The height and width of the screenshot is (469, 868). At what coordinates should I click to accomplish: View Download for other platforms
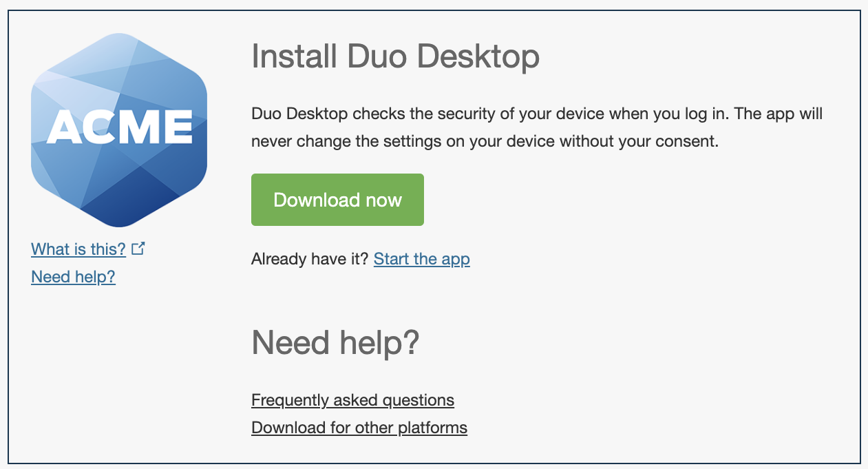359,428
